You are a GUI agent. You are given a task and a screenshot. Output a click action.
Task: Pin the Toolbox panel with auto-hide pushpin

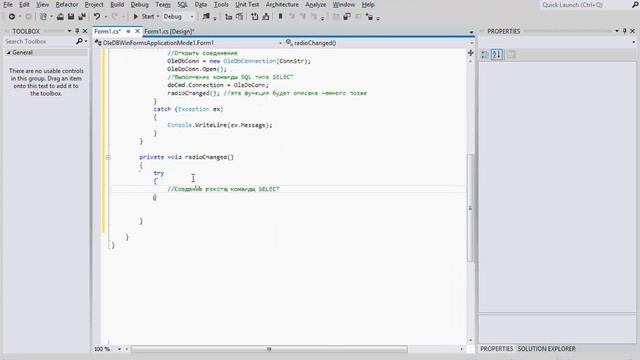click(x=77, y=31)
